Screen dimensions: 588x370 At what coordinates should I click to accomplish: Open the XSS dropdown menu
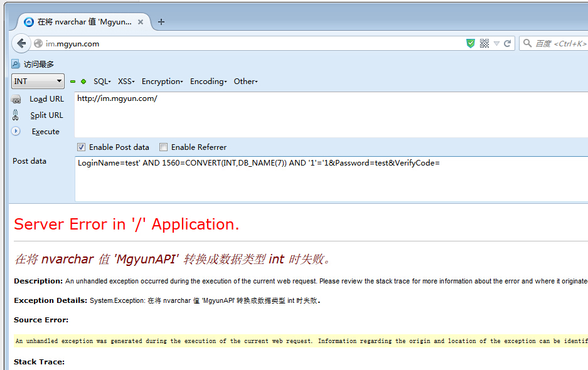(x=126, y=82)
